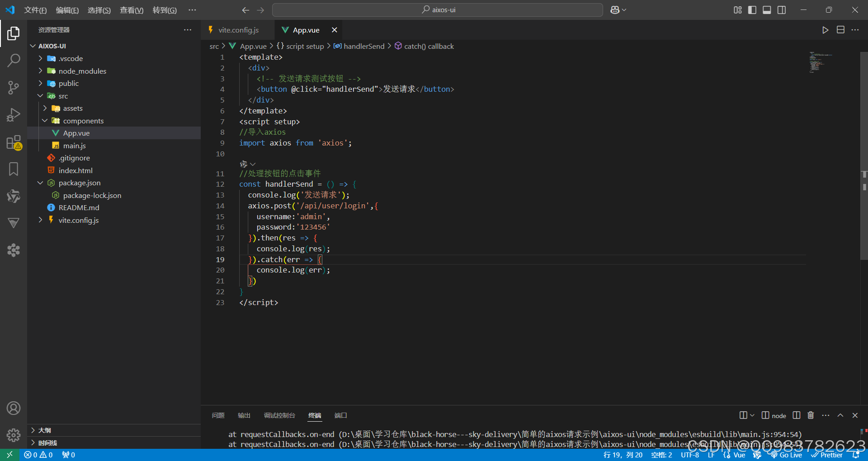Switch to the Ports panel tab

(340, 415)
